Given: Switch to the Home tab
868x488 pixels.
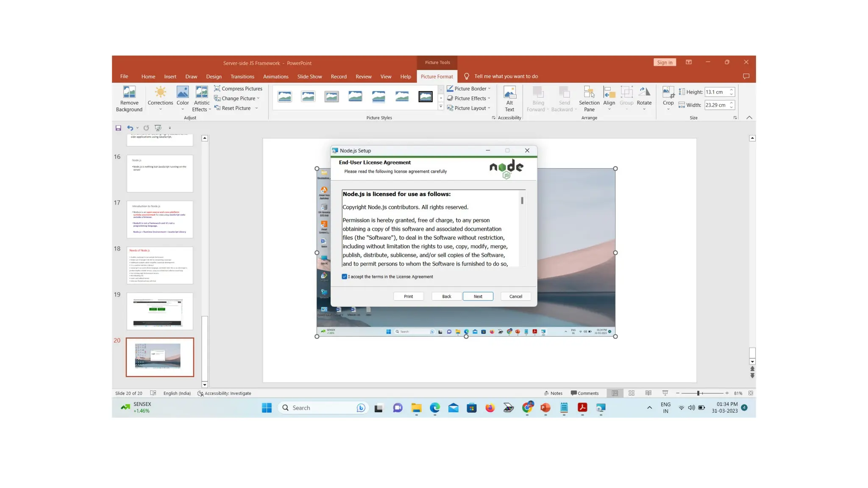Looking at the screenshot, I should point(148,77).
